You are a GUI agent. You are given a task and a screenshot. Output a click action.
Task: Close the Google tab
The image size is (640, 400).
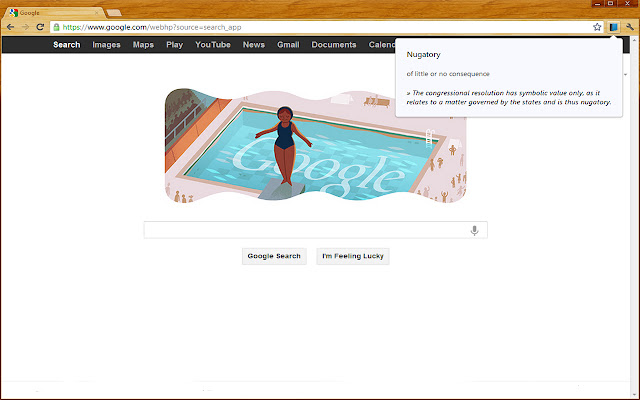pyautogui.click(x=97, y=13)
